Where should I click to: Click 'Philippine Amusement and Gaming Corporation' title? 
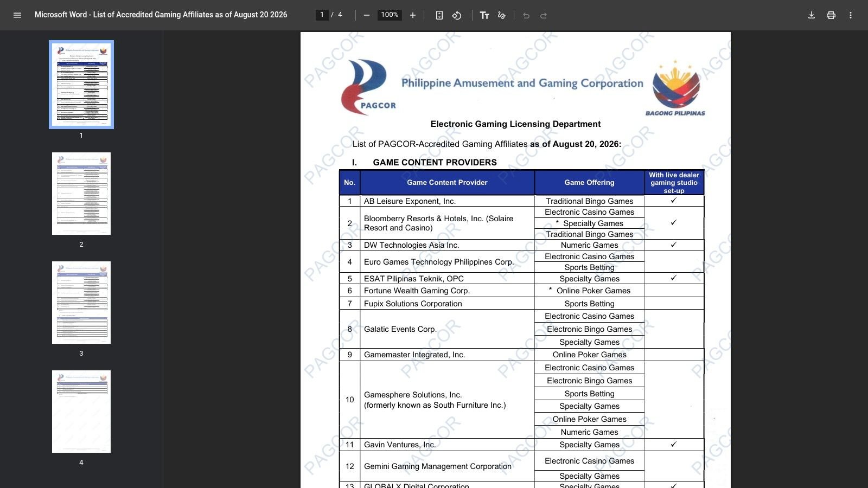(522, 83)
